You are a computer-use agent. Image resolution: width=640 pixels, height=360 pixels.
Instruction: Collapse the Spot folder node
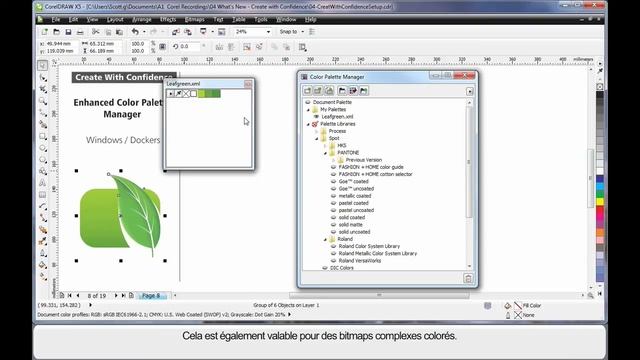[317, 139]
